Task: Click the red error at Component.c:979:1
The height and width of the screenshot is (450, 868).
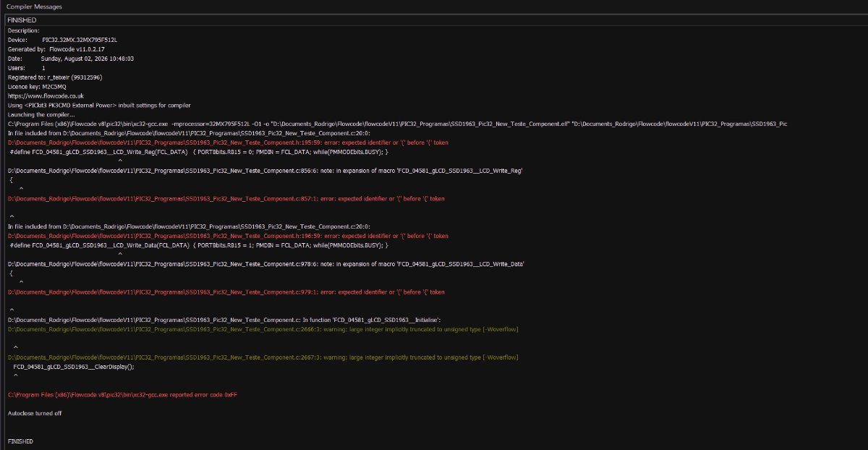Action: 226,292
